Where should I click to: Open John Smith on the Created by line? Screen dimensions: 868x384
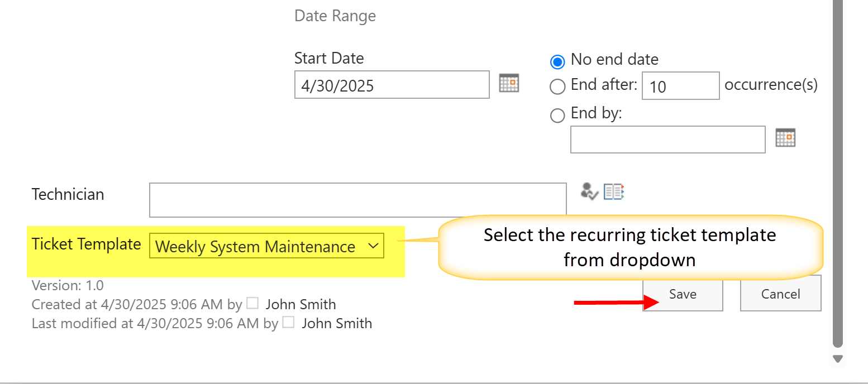coord(301,305)
